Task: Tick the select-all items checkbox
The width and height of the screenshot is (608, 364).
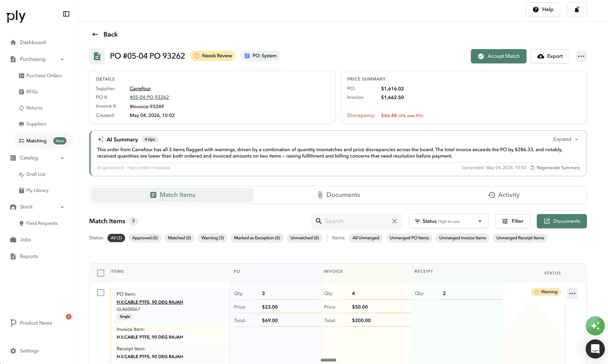Action: [x=101, y=273]
